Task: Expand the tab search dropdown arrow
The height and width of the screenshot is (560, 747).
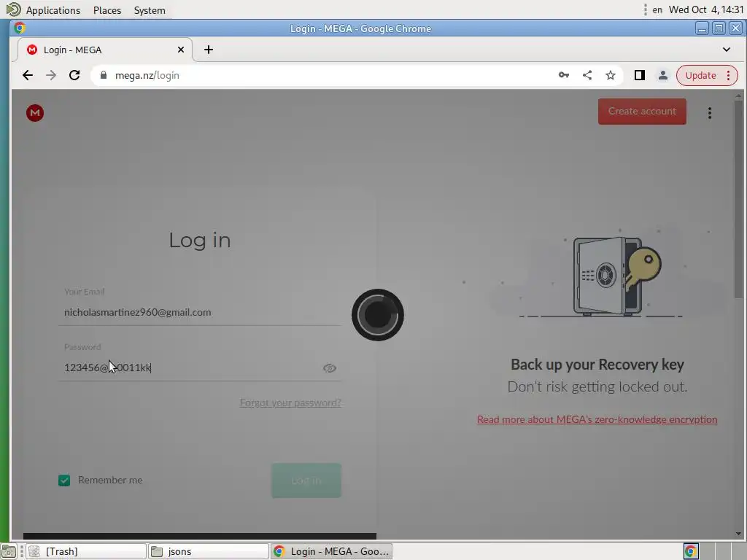Action: click(x=726, y=50)
